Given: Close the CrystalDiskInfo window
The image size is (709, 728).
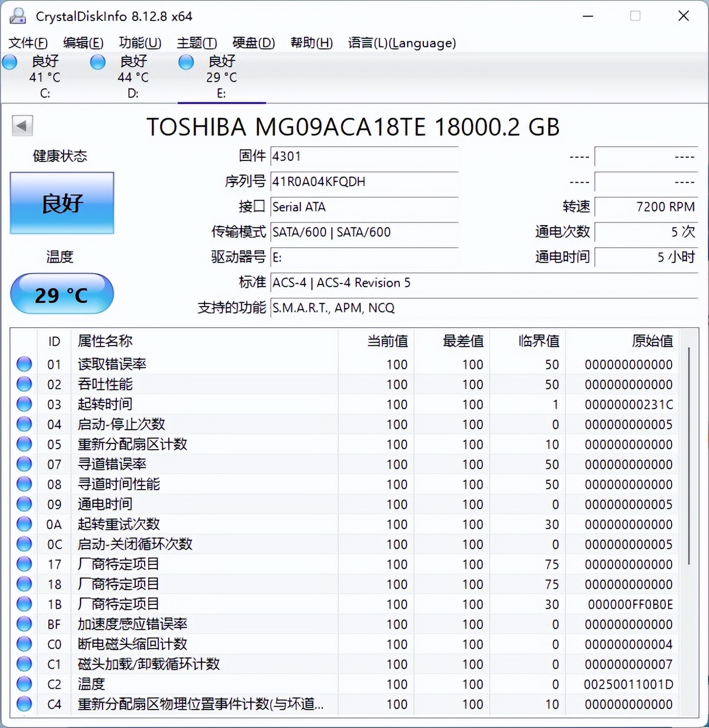Looking at the screenshot, I should point(683,16).
